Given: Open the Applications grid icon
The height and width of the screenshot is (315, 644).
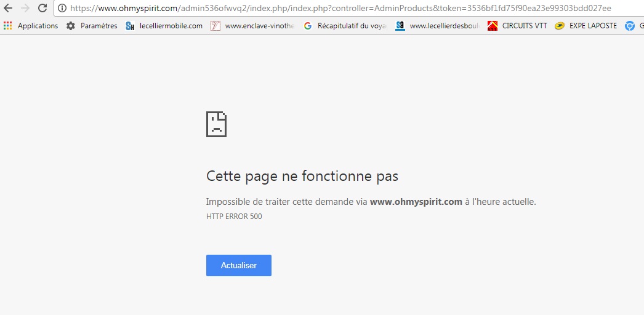Looking at the screenshot, I should pyautogui.click(x=7, y=26).
